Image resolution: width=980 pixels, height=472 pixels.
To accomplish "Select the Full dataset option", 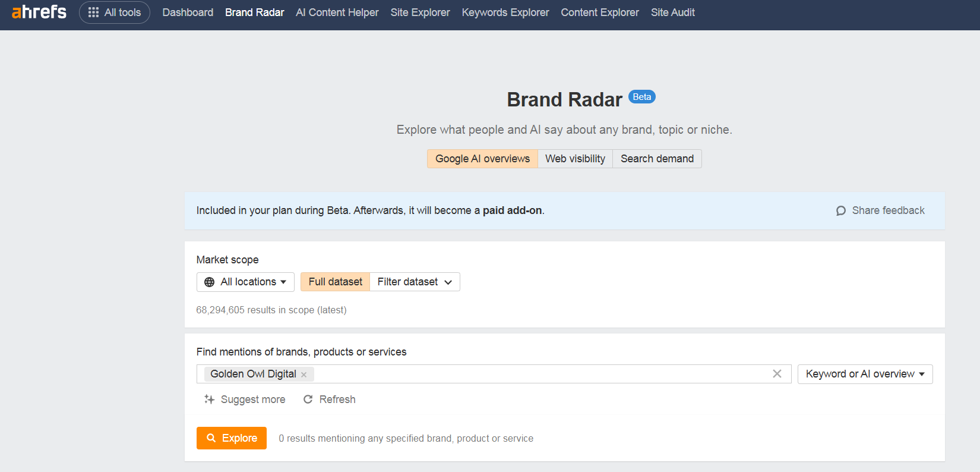I will tap(335, 282).
